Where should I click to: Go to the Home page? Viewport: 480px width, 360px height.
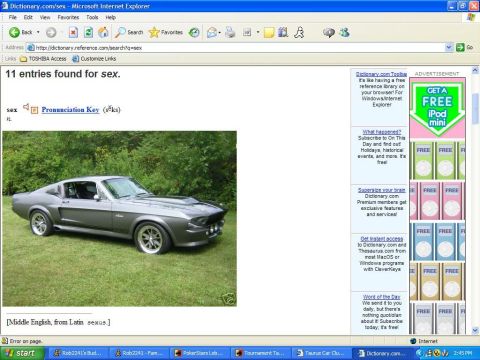pyautogui.click(x=103, y=32)
